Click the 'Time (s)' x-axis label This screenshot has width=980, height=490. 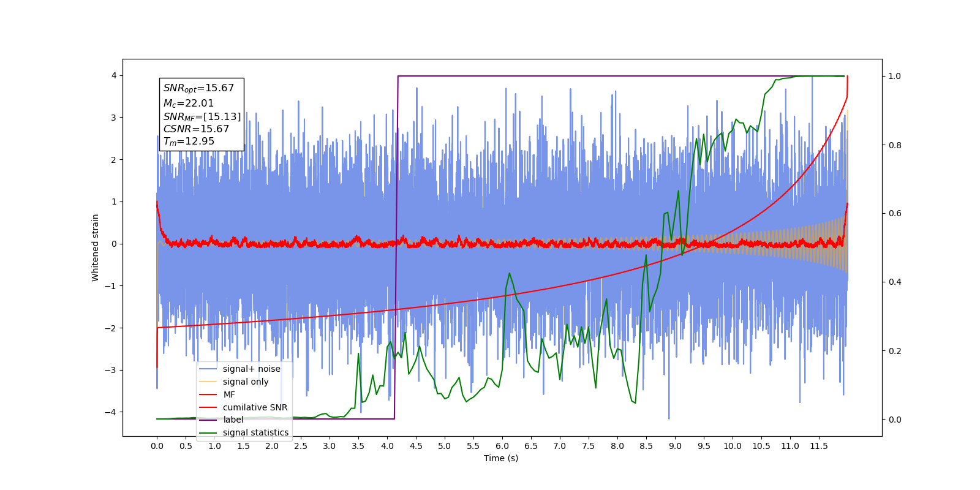pos(501,458)
